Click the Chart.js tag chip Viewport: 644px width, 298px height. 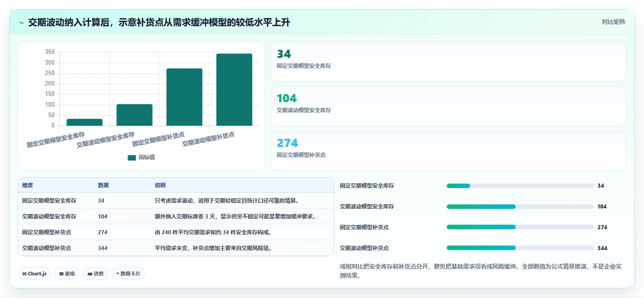pyautogui.click(x=34, y=274)
